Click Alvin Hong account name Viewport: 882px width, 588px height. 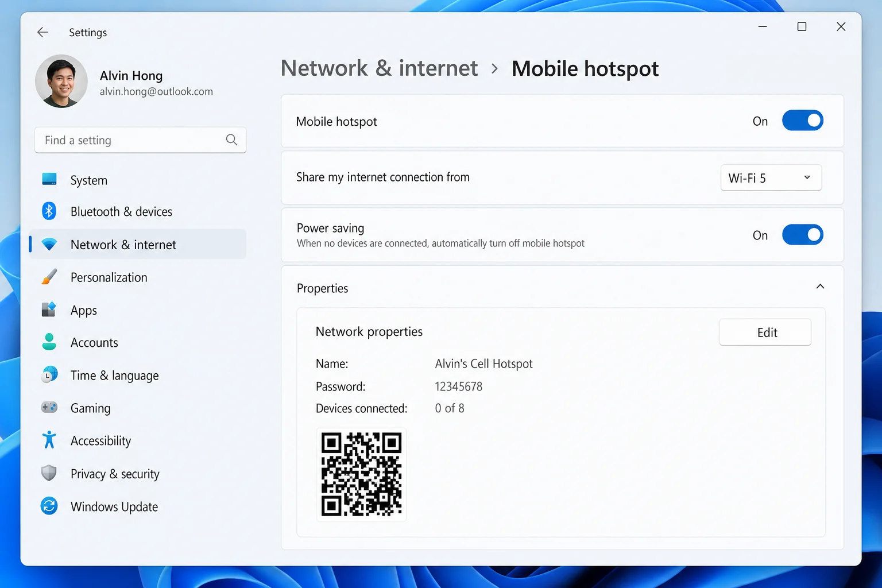(x=131, y=75)
